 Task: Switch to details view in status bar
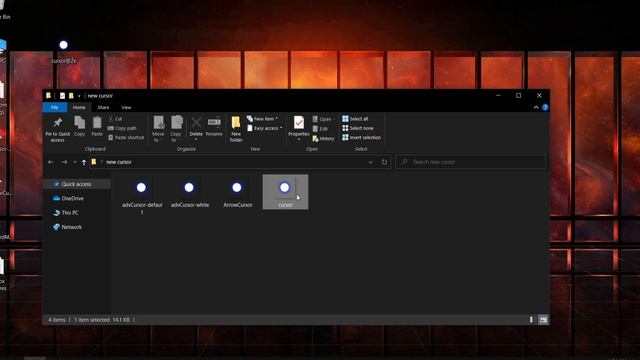click(531, 320)
